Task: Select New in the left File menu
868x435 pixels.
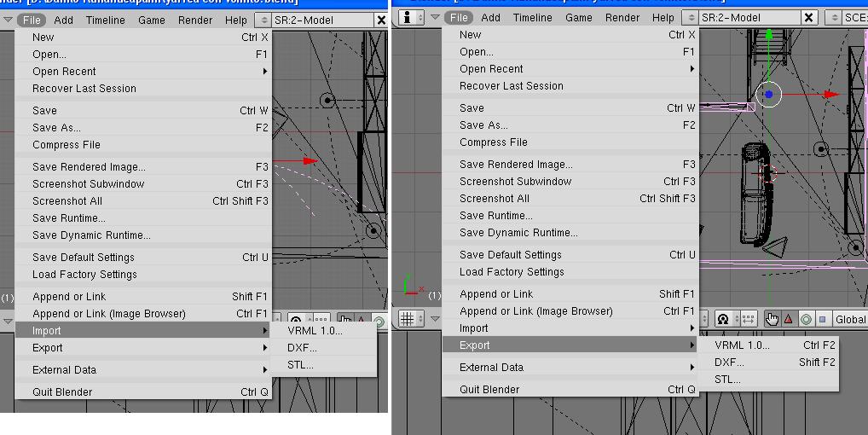Action: point(143,37)
